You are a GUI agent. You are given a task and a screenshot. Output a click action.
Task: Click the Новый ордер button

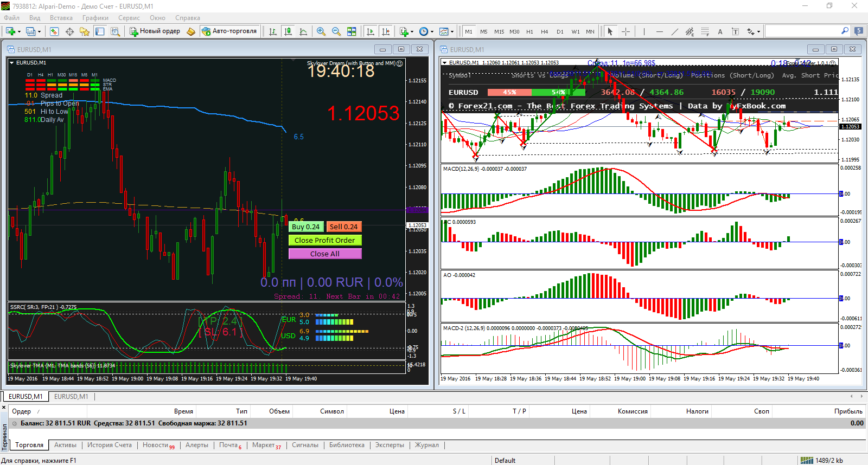(155, 31)
